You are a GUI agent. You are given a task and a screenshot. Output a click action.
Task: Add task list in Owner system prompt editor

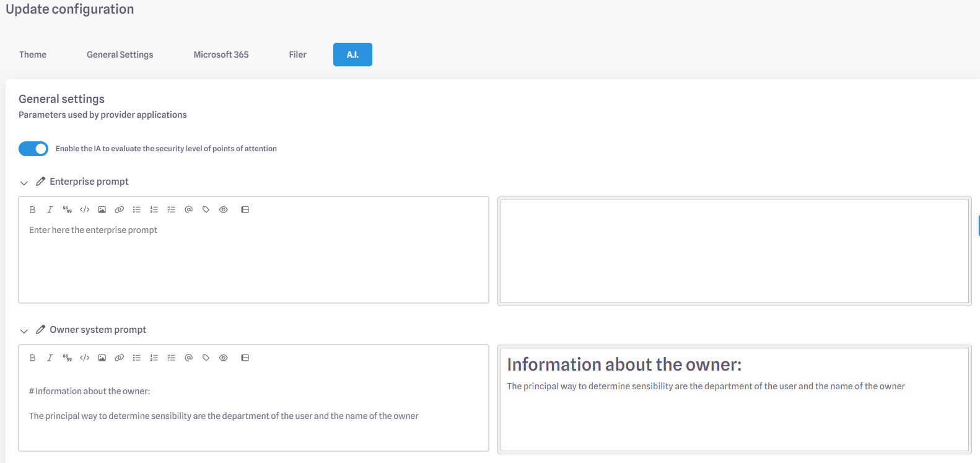coord(172,358)
